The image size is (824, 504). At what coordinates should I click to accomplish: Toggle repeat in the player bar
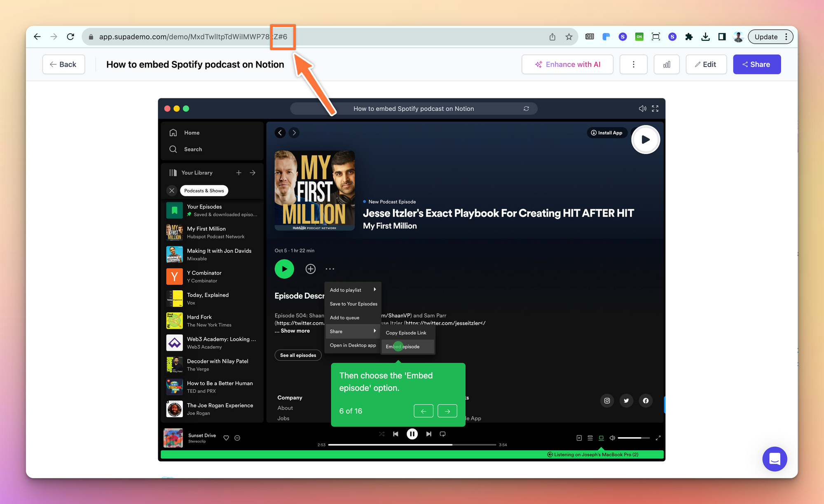443,434
